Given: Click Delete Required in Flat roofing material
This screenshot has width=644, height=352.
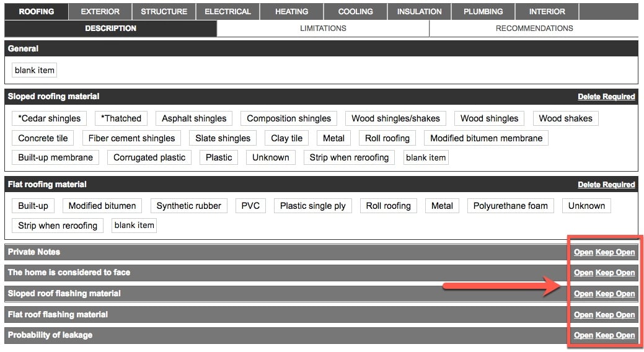Looking at the screenshot, I should pyautogui.click(x=606, y=185).
